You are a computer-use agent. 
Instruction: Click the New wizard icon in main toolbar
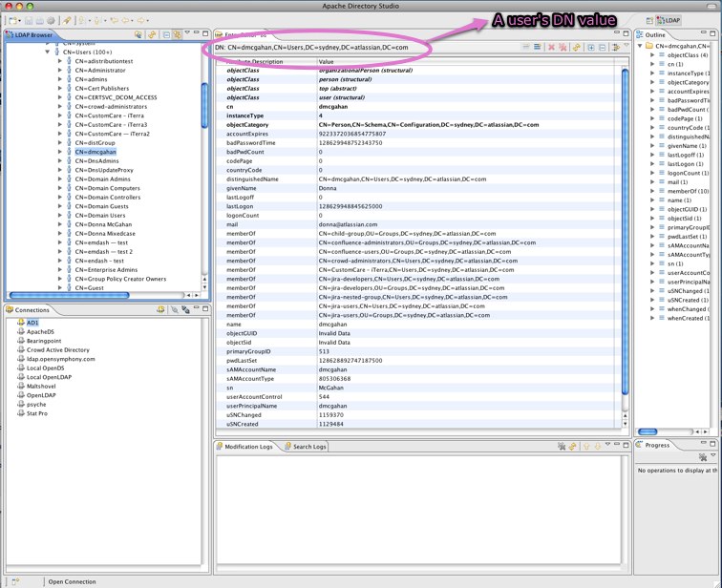click(11, 20)
